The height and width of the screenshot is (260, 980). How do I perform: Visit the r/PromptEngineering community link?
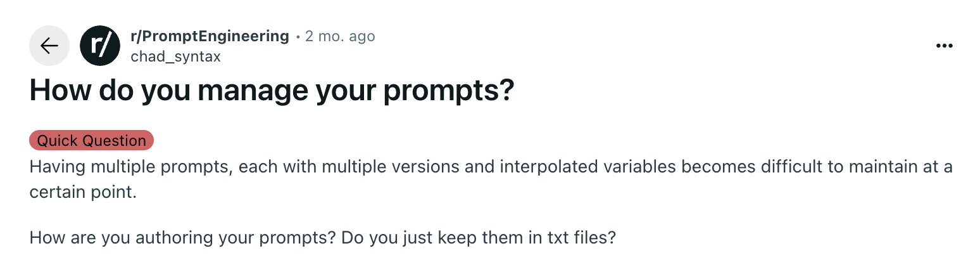[210, 36]
